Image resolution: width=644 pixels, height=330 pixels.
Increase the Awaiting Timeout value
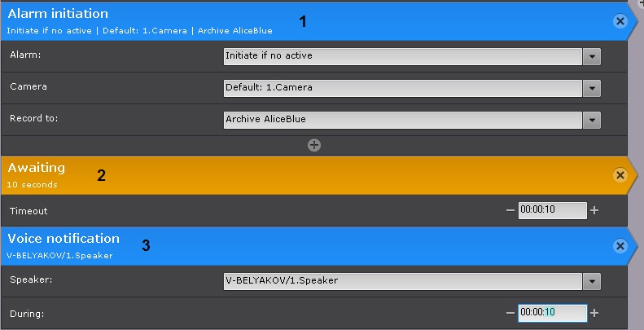pos(594,210)
